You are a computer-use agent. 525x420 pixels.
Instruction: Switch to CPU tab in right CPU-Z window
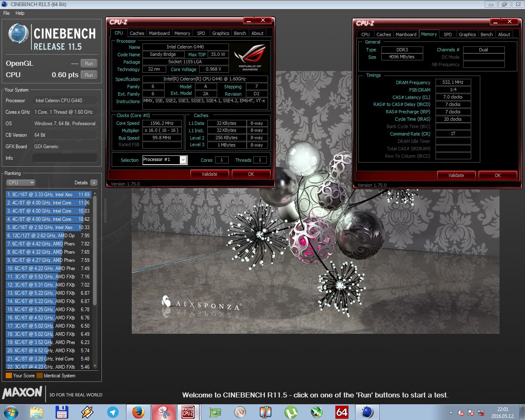(365, 34)
